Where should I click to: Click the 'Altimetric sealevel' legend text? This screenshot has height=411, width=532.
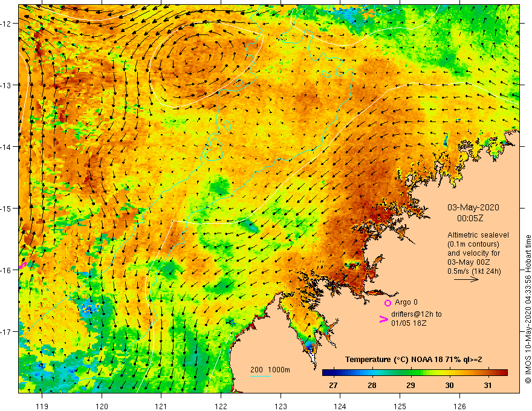click(478, 235)
